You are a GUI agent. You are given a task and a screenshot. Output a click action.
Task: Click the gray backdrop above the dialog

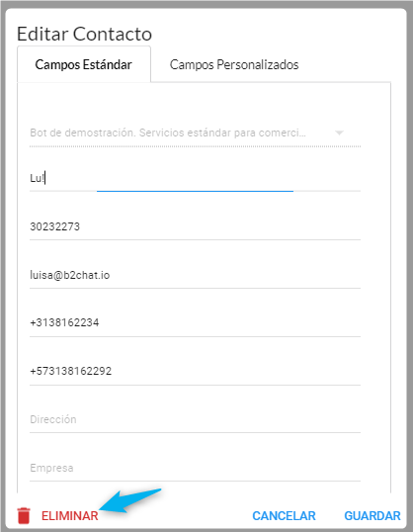206,4
